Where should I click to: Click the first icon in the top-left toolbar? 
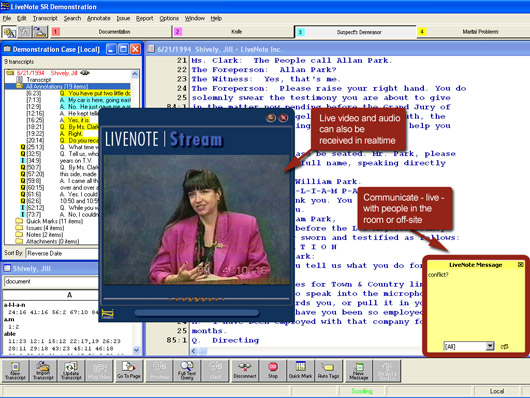9,32
